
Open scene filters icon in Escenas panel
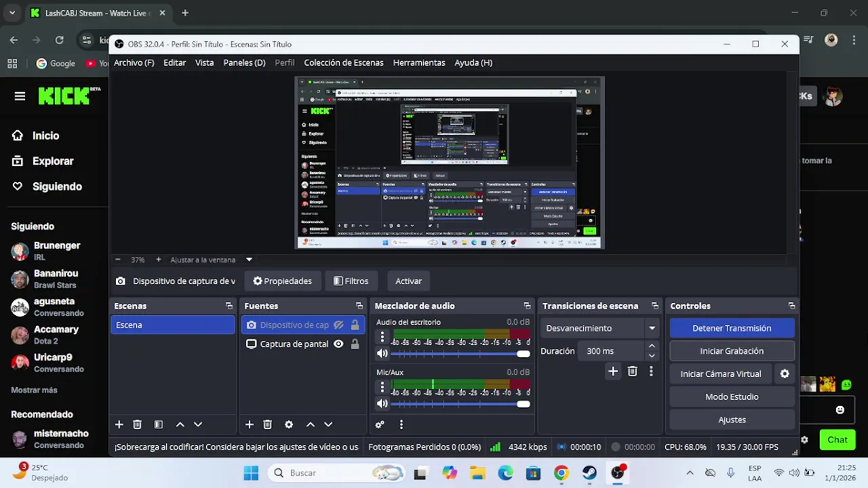coord(158,424)
